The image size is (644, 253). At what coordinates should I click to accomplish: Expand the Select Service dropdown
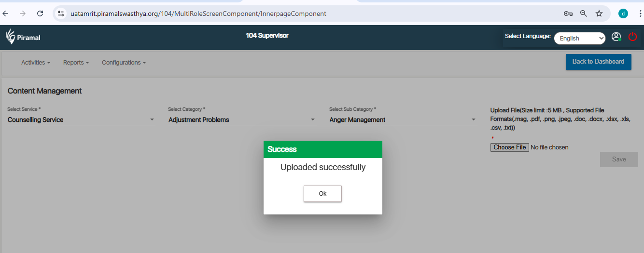81,120
